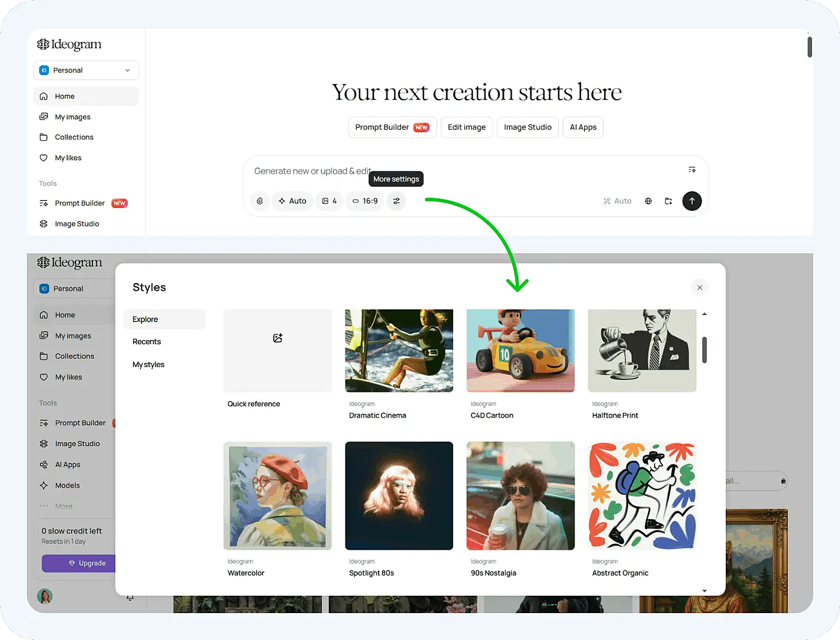Open the 16:9 aspect ratio selector
Viewport: 840px width, 640px height.
tap(365, 201)
